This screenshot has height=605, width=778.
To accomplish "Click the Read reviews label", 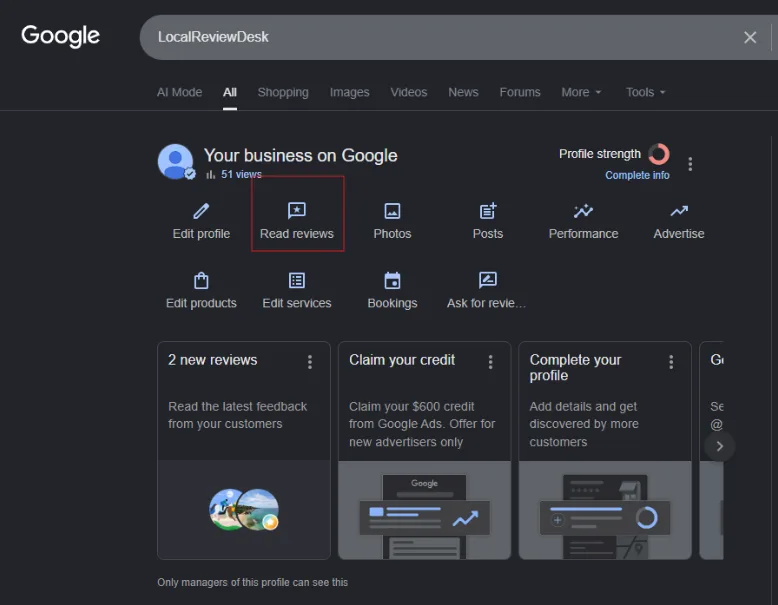I will coord(297,234).
